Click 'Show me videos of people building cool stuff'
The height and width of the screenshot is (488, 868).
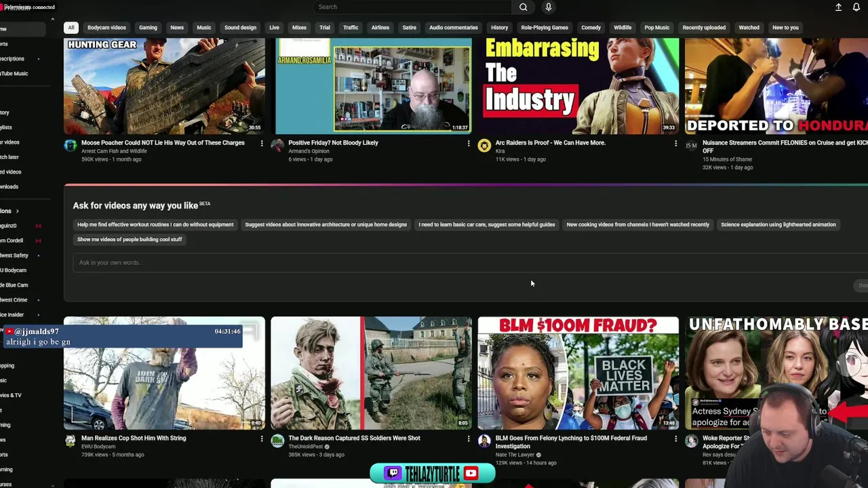[x=130, y=240]
